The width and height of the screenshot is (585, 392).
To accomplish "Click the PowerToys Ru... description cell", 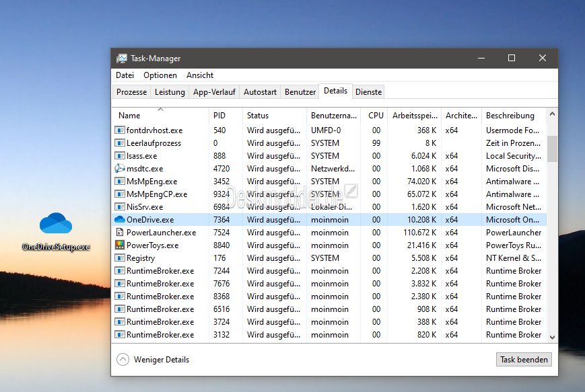I will click(514, 245).
